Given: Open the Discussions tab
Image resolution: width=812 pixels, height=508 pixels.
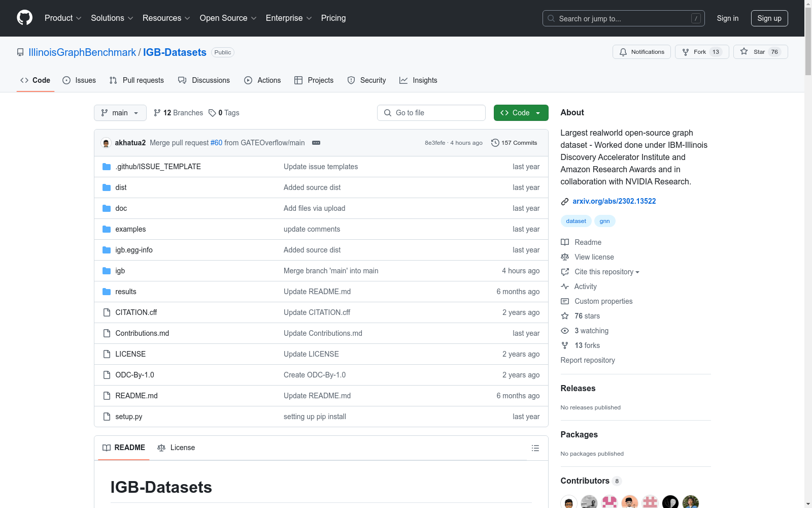Looking at the screenshot, I should pyautogui.click(x=204, y=80).
